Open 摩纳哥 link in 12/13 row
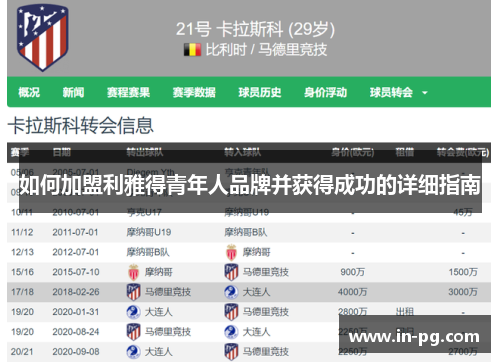 (256, 252)
